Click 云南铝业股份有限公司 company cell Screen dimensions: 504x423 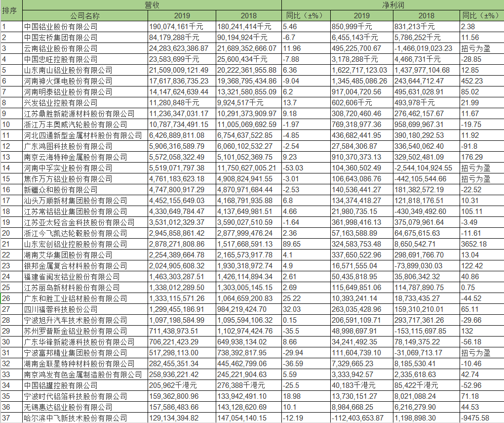[85, 48]
